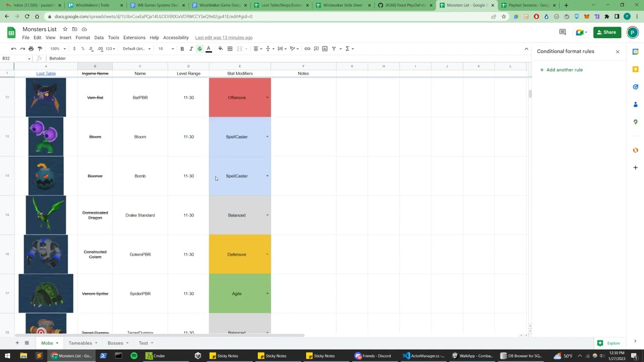Open the Insert menu
Viewport: 644px width, 362px height.
click(65, 38)
